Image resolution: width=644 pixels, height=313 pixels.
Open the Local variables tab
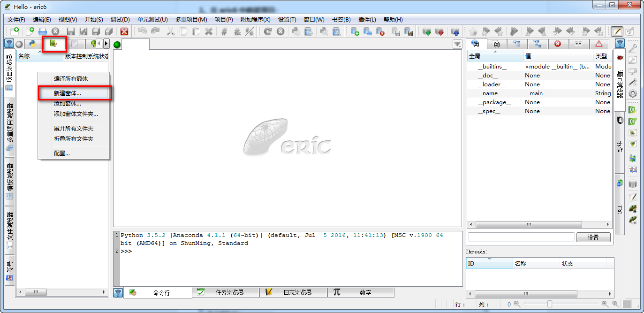[497, 44]
